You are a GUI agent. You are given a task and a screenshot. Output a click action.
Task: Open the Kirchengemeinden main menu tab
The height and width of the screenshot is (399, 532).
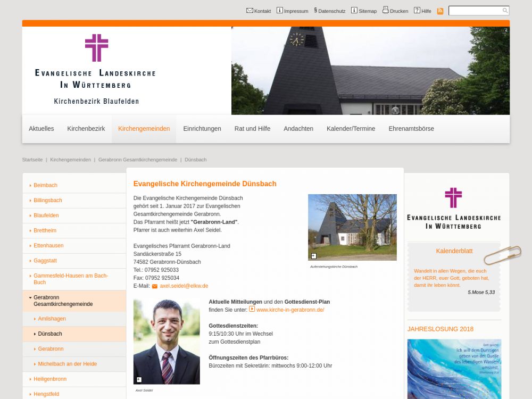tap(144, 129)
